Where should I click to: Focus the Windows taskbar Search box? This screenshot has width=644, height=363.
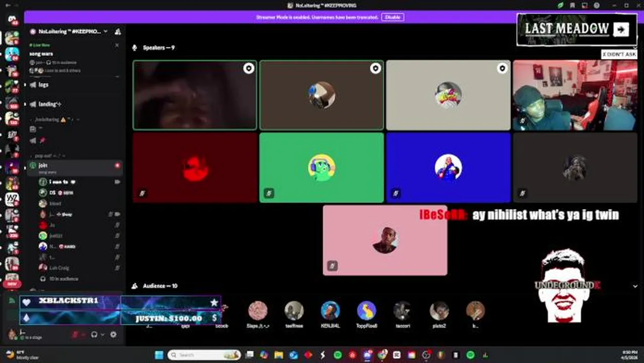(204, 355)
